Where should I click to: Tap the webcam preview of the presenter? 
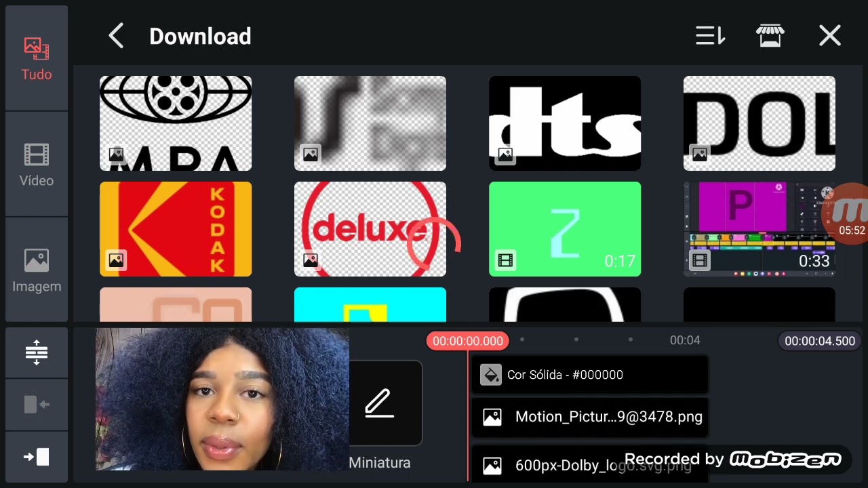(x=222, y=399)
